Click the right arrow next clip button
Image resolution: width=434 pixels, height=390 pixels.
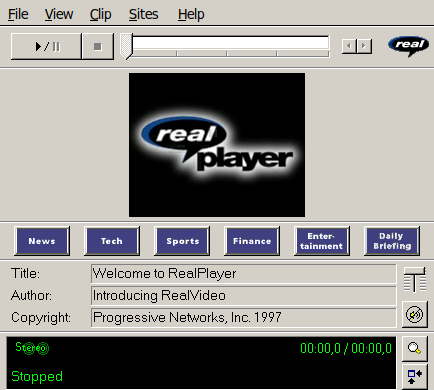pyautogui.click(x=364, y=46)
